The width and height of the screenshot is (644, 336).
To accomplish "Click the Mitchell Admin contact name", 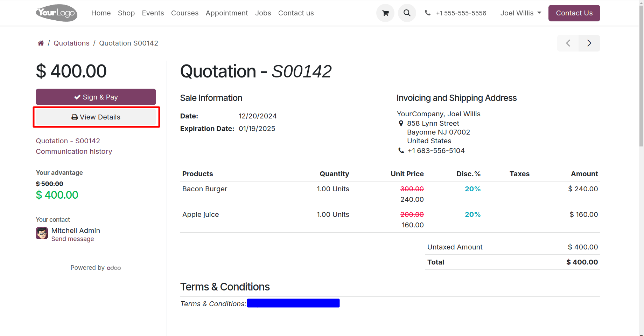I will point(76,231).
